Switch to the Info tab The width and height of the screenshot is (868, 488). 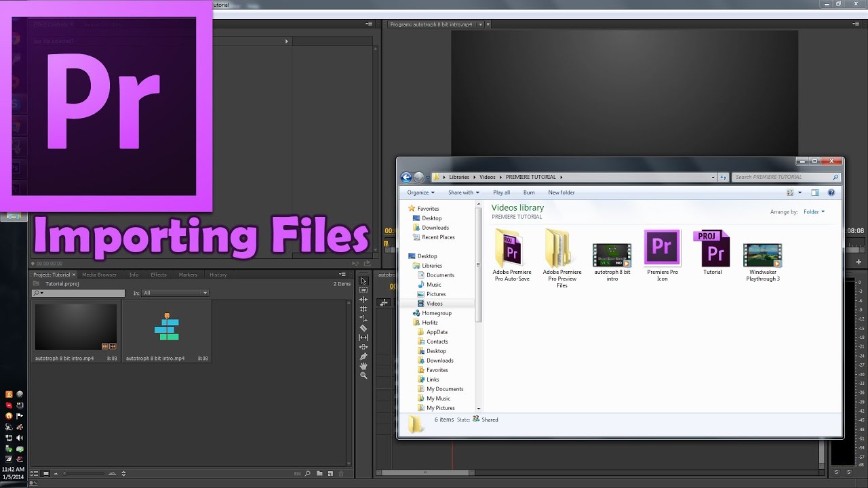(x=134, y=274)
